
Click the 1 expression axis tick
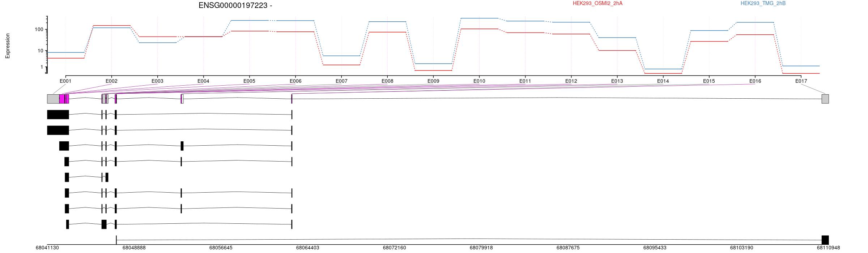(42, 67)
